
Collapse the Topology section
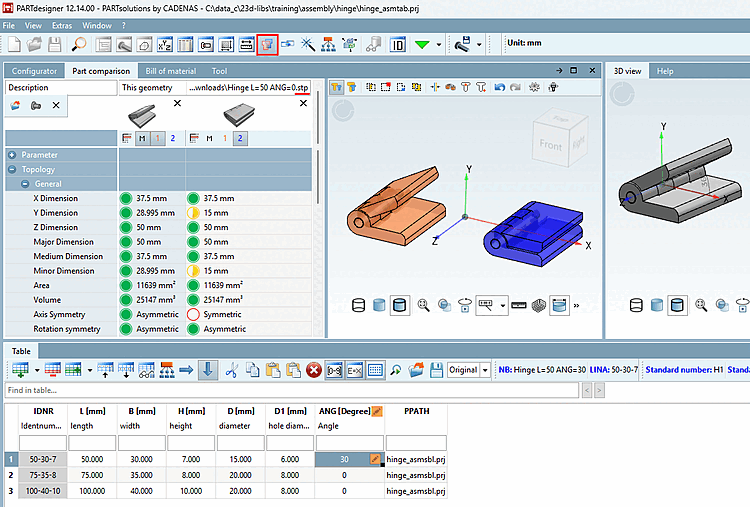(x=12, y=169)
